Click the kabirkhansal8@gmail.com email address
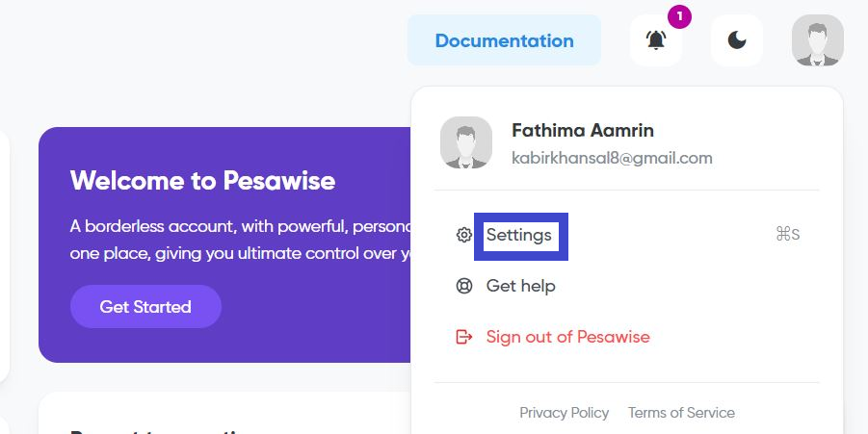This screenshot has width=868, height=434. [x=612, y=158]
